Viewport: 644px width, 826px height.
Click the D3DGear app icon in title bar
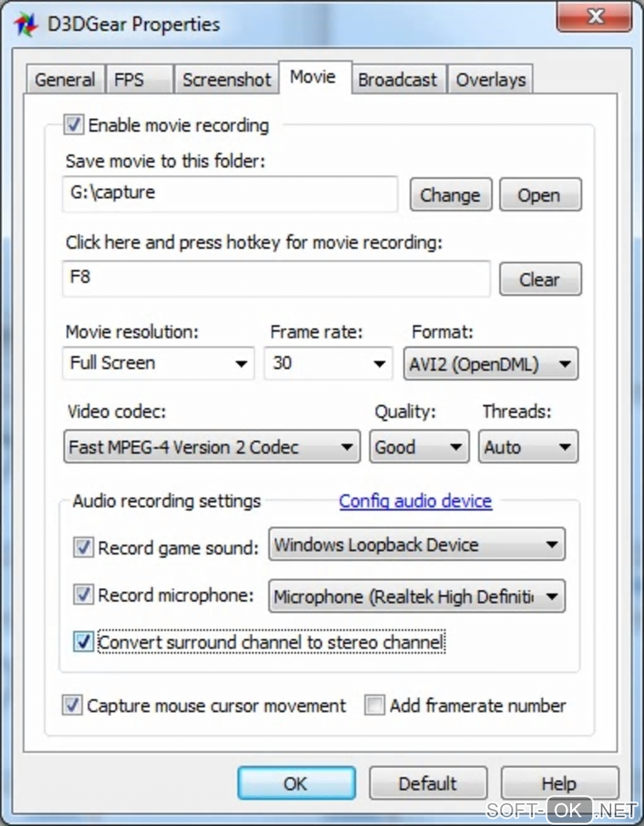coord(25,25)
